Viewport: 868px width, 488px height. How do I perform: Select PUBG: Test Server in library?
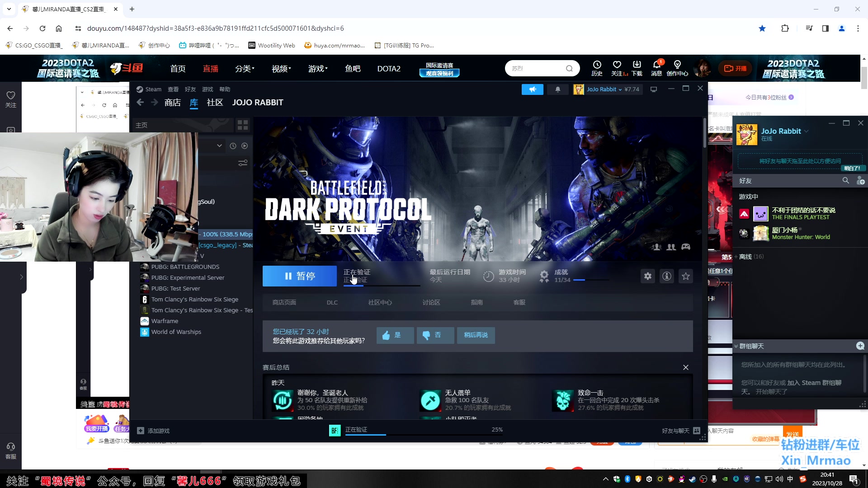175,289
